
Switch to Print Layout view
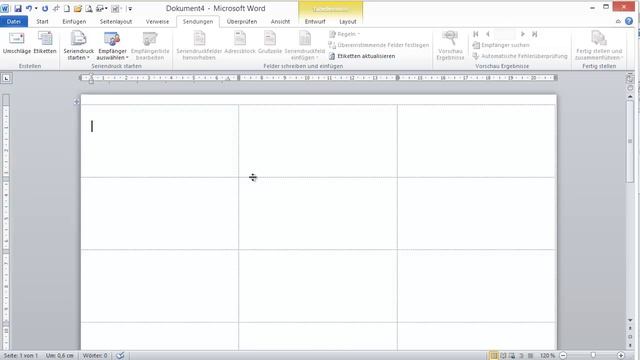(494, 356)
